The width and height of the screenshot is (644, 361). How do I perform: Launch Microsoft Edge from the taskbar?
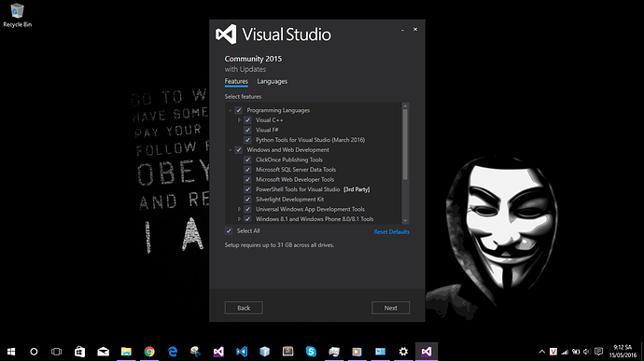click(x=173, y=352)
